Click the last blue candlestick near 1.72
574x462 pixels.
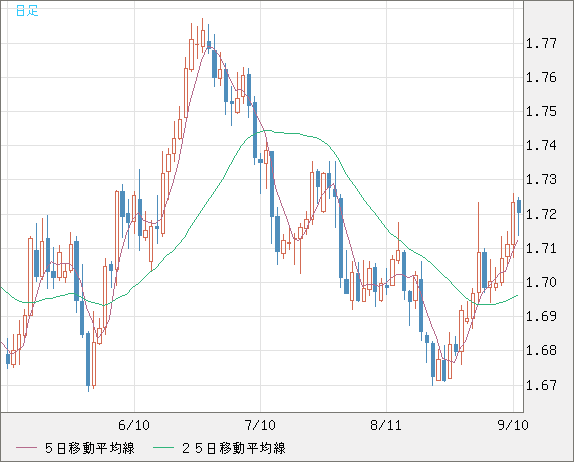coord(519,207)
